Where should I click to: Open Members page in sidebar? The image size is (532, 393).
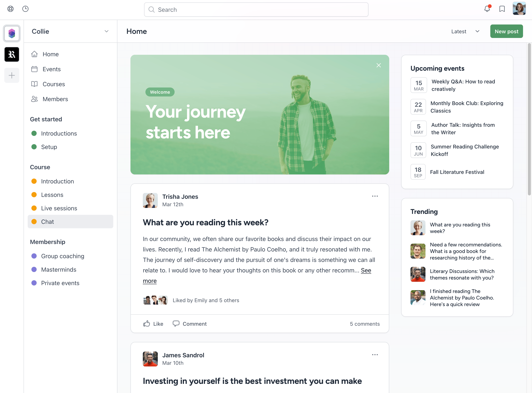click(x=55, y=99)
